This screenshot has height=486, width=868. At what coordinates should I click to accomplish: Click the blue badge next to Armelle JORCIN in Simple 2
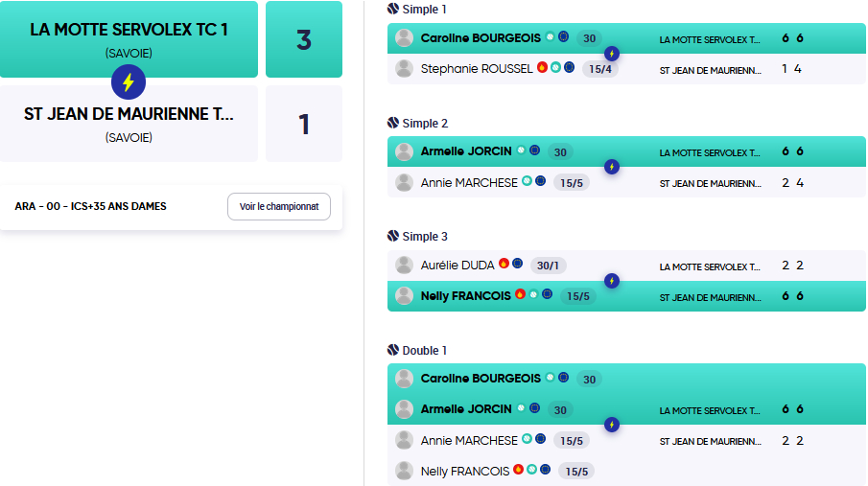click(535, 150)
